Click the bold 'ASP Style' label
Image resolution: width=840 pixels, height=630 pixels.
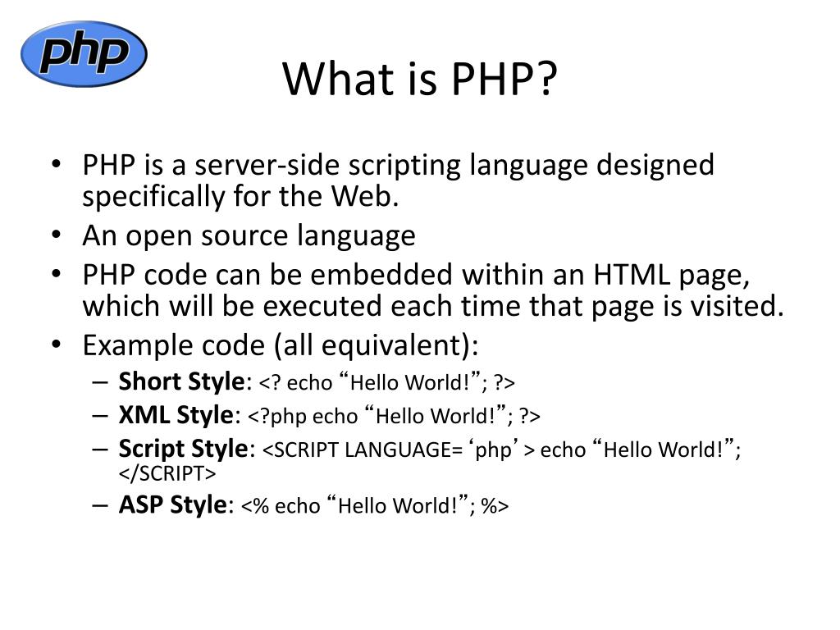point(172,505)
